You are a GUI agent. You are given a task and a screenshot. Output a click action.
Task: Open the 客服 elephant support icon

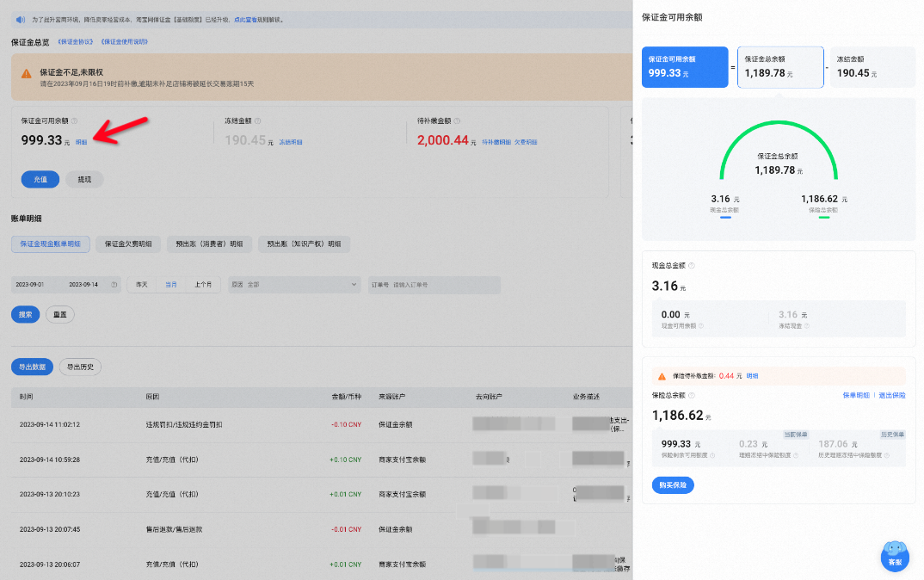click(x=895, y=556)
